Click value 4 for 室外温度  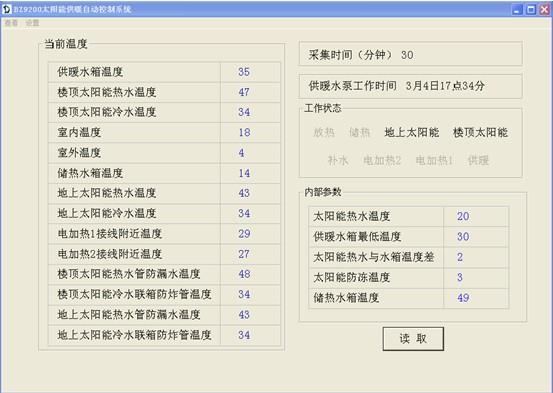tap(241, 153)
